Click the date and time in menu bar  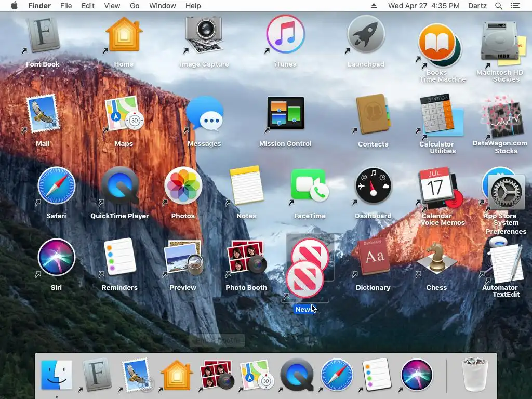[424, 6]
